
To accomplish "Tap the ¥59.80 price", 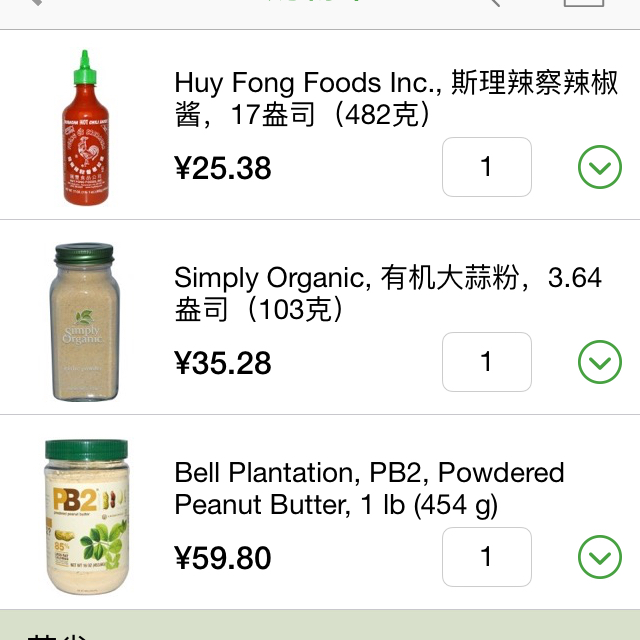I will [x=223, y=558].
